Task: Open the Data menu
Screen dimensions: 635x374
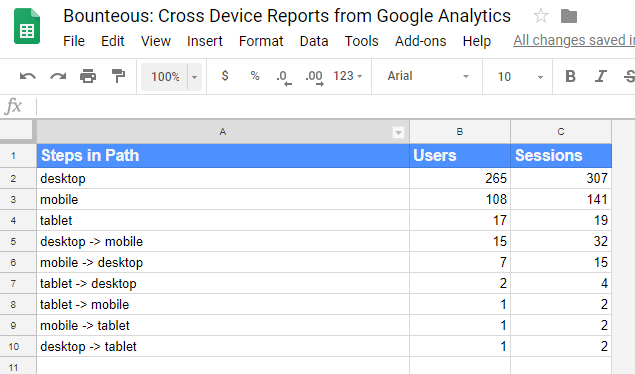Action: (314, 41)
